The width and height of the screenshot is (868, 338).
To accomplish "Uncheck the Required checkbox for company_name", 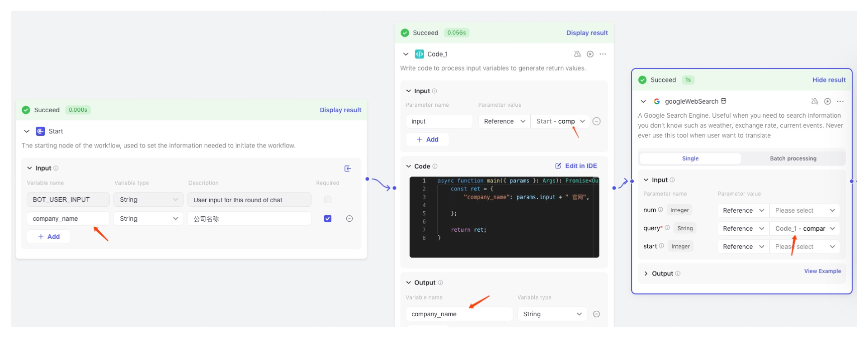I will [328, 219].
